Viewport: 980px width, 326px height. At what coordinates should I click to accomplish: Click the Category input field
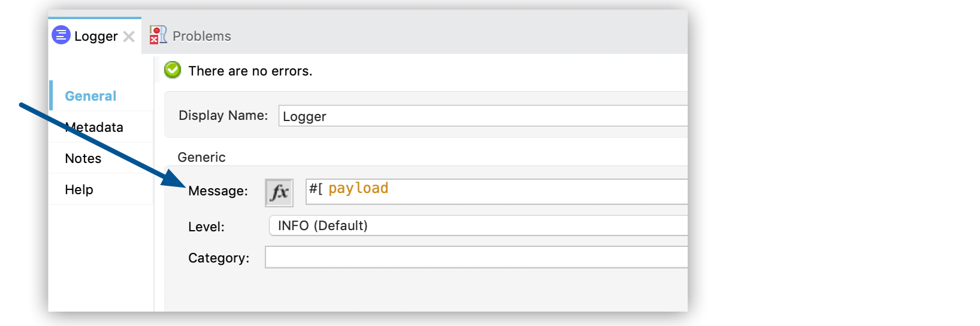click(x=476, y=257)
